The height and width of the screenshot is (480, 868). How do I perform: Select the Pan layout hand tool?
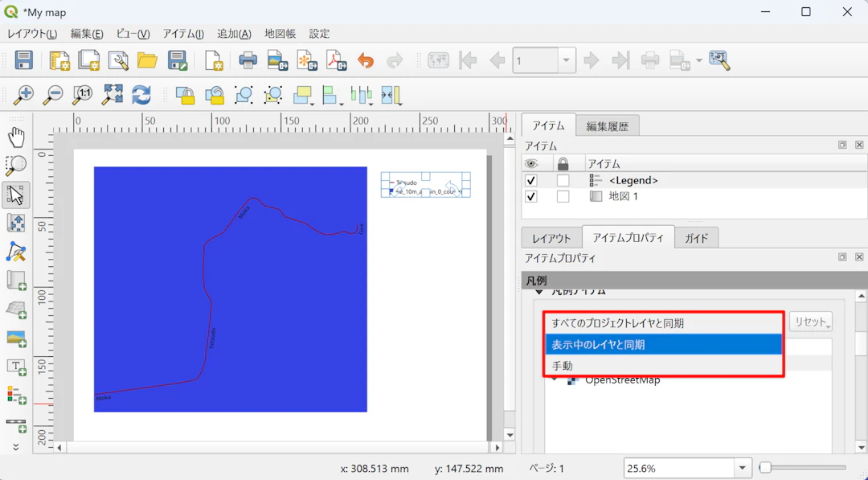tap(16, 137)
